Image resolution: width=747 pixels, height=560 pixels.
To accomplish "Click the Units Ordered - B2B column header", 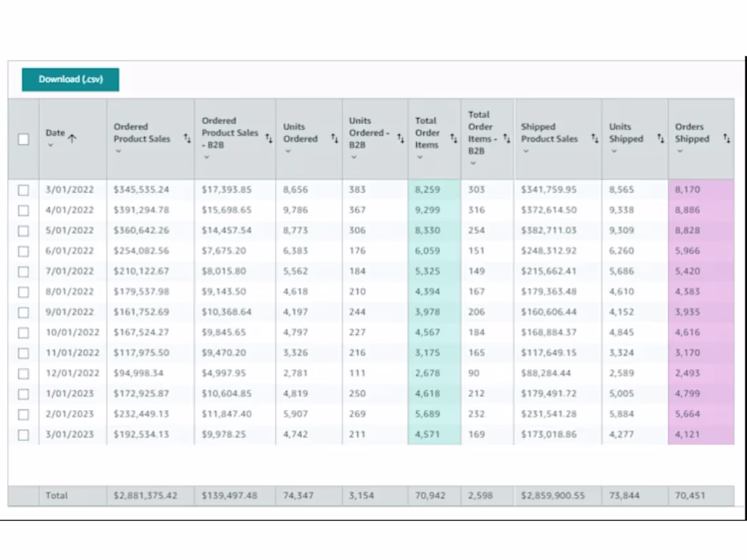I will [x=369, y=133].
